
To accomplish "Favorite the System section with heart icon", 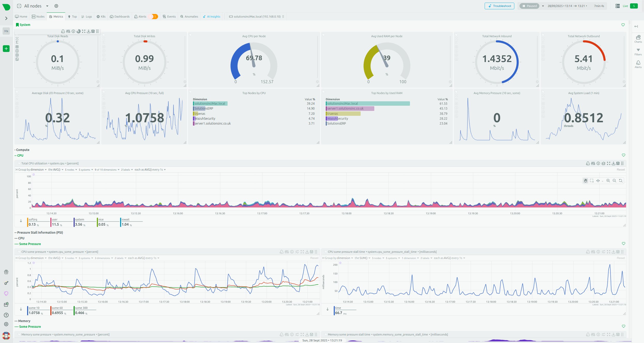I will [623, 25].
